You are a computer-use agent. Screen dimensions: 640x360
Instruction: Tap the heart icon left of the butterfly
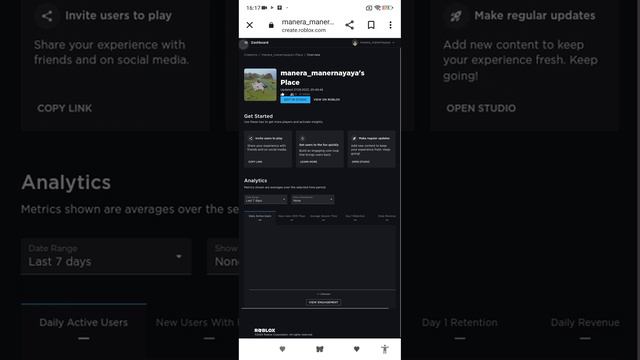[282, 349]
